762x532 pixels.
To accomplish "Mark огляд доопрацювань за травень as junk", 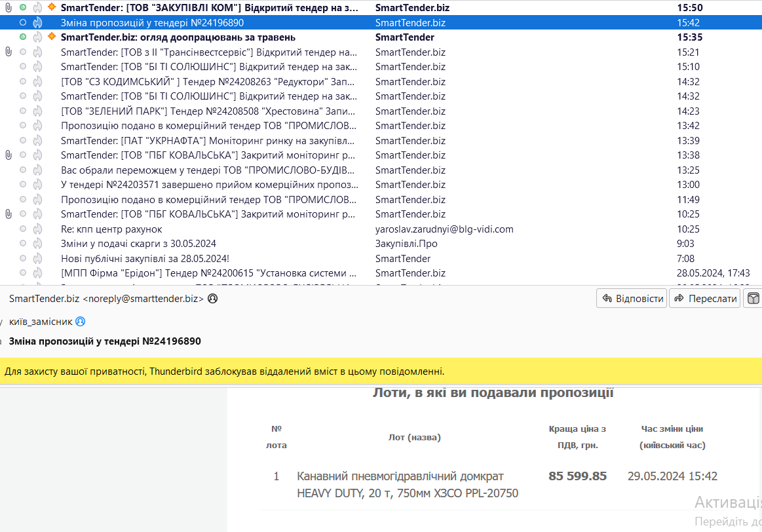I will coord(37,37).
